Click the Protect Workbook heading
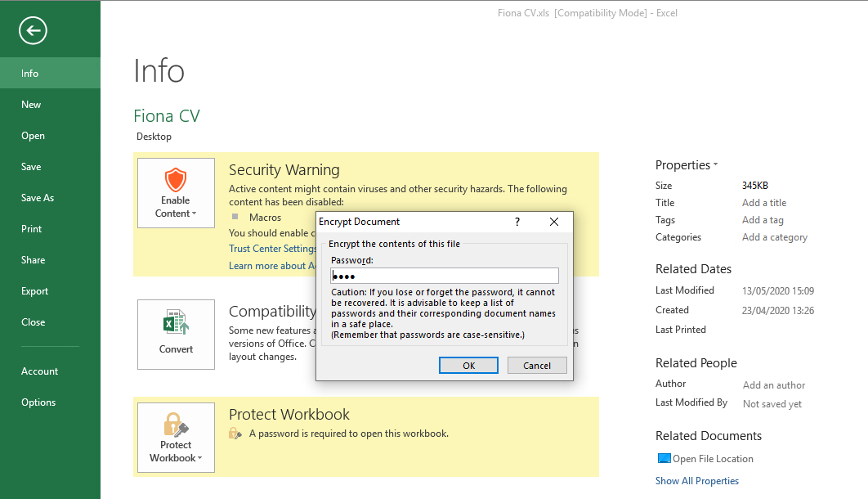This screenshot has height=499, width=868. pyautogui.click(x=289, y=414)
